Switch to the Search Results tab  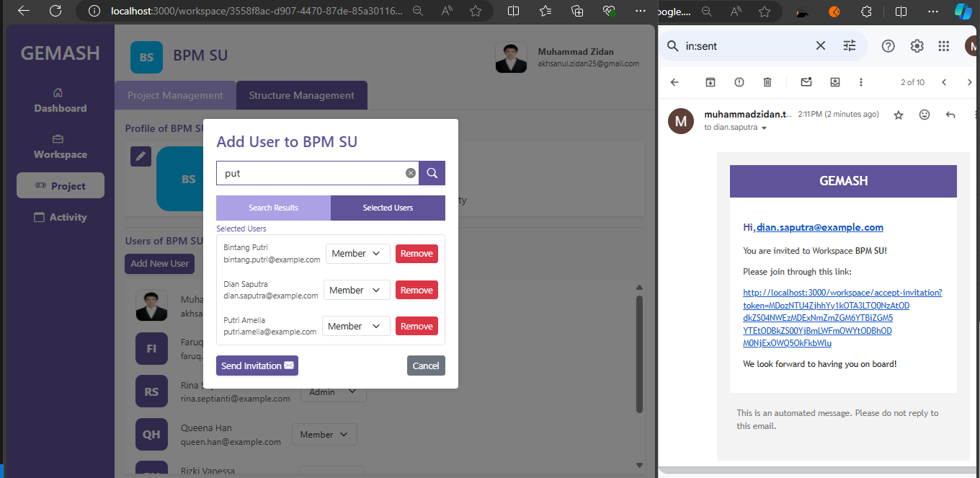coord(273,208)
